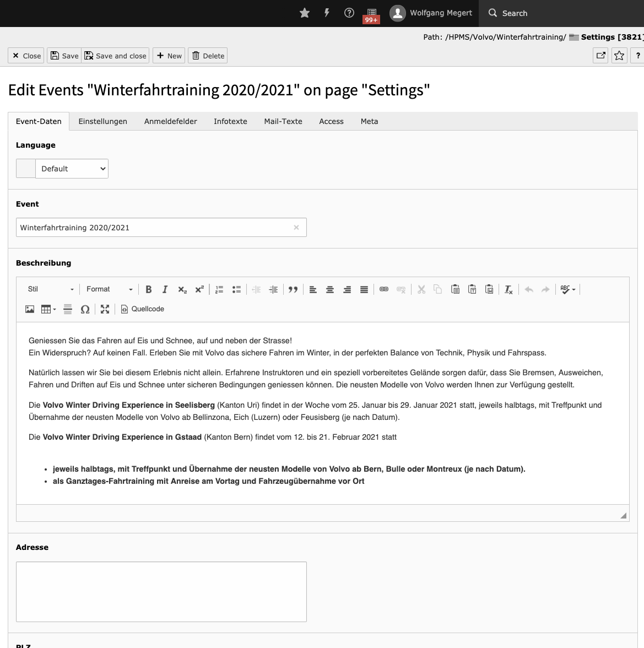Image resolution: width=644 pixels, height=648 pixels.
Task: Click the paste icon
Action: coord(455,289)
